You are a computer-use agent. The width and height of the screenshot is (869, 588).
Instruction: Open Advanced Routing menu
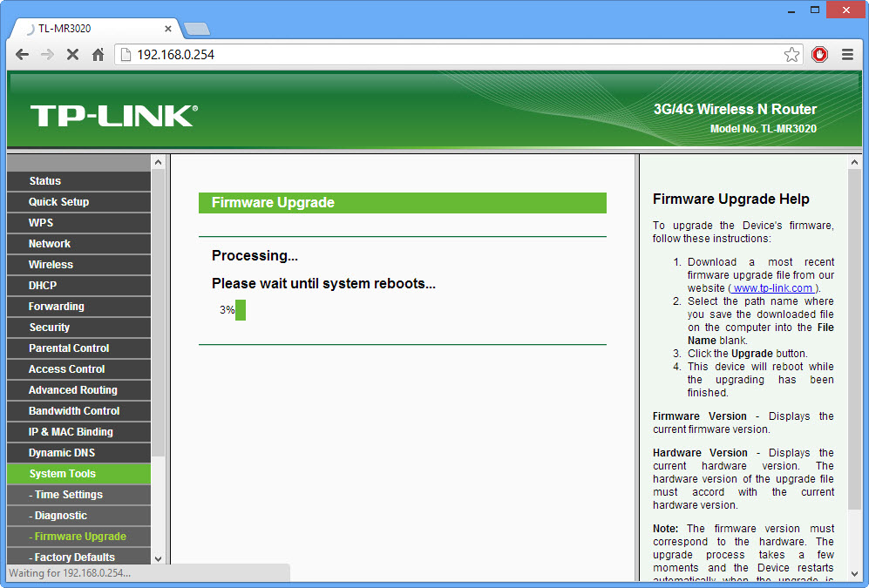(78, 389)
